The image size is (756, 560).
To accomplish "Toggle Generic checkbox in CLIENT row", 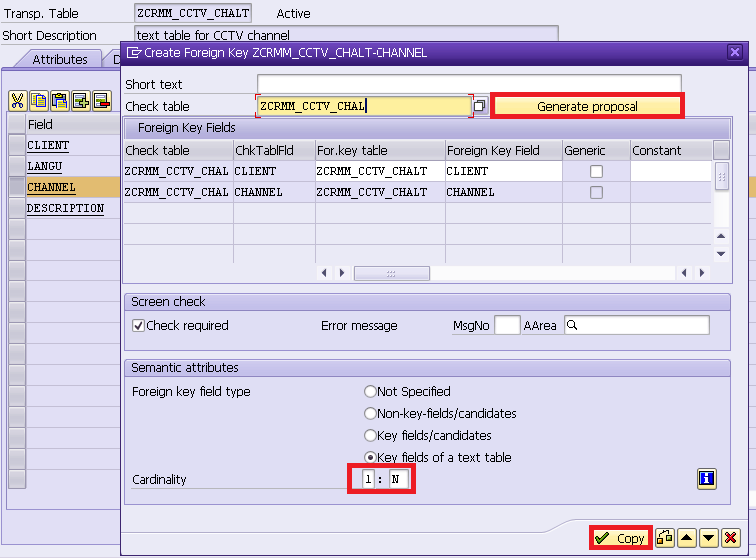I will pos(596,171).
